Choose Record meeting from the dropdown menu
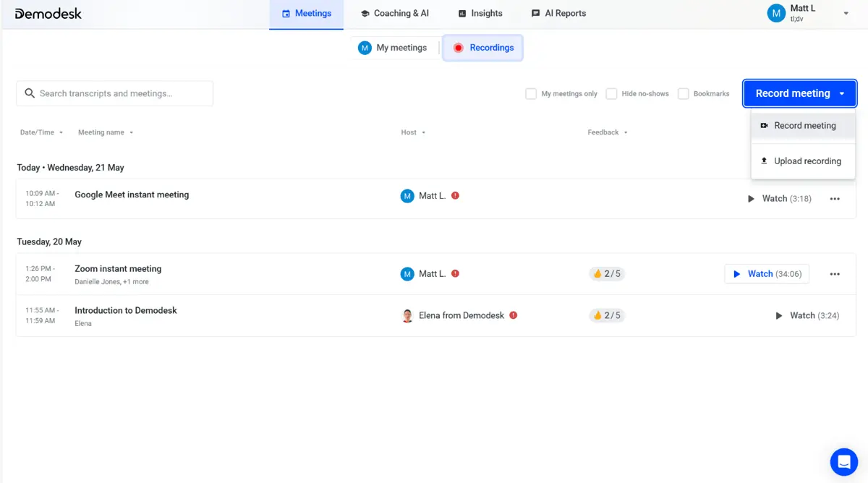868x483 pixels. click(804, 126)
